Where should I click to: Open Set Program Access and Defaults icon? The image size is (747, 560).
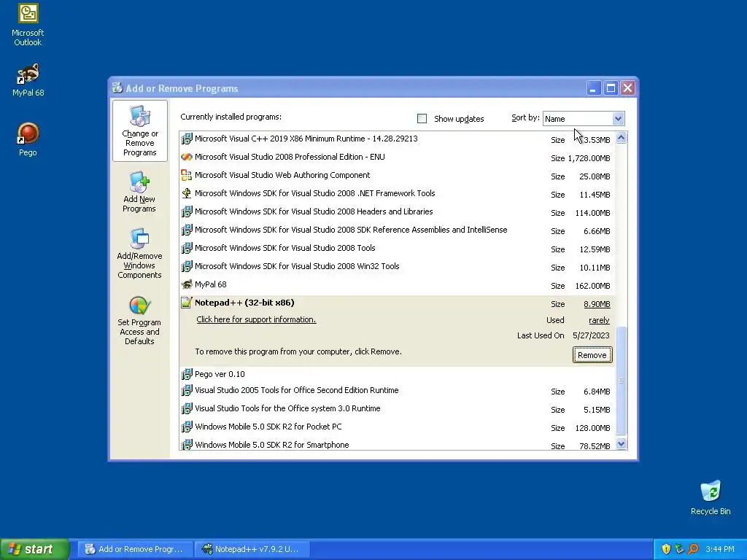pyautogui.click(x=139, y=320)
